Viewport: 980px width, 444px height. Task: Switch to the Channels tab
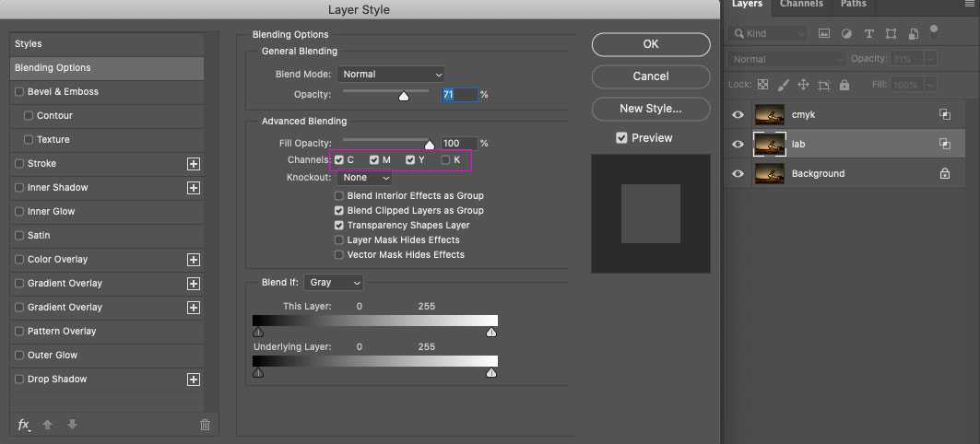pos(801,5)
